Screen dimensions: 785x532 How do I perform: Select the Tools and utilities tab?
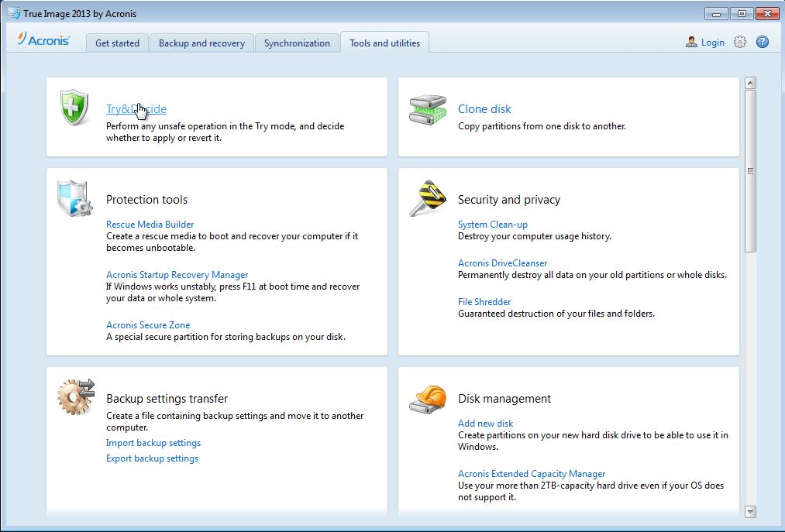point(384,43)
